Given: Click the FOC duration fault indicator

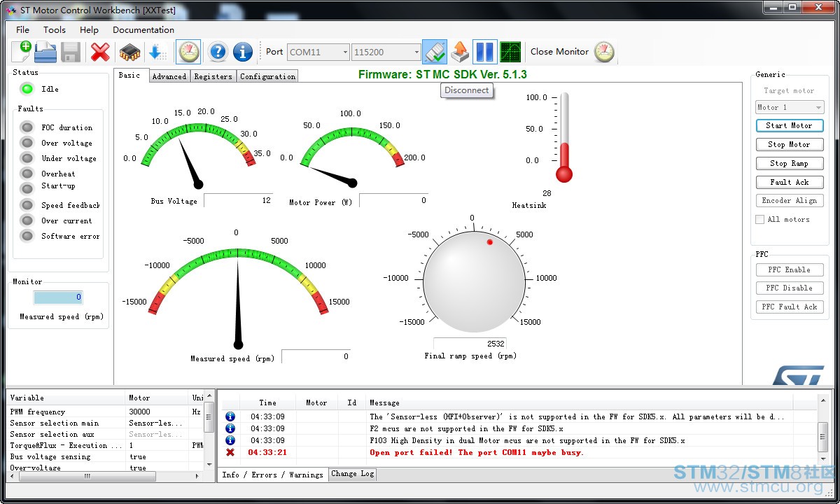Looking at the screenshot, I should [x=27, y=127].
